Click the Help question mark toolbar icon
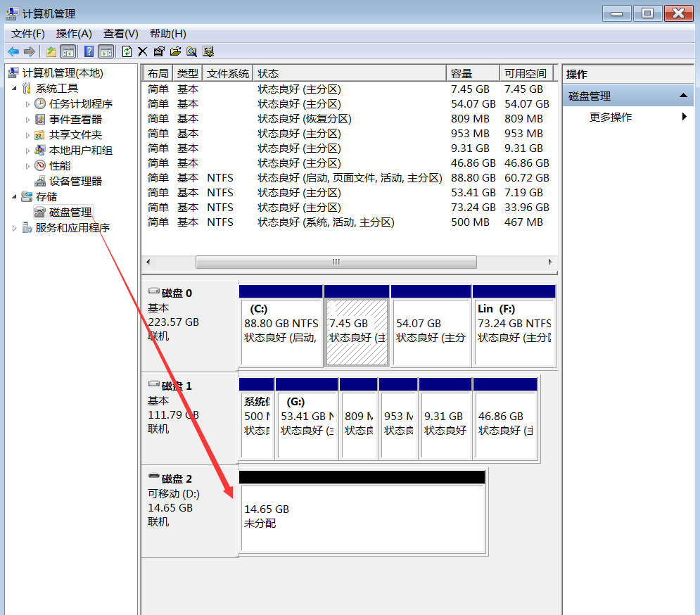Screen dimensions: 700x615 pos(89,51)
